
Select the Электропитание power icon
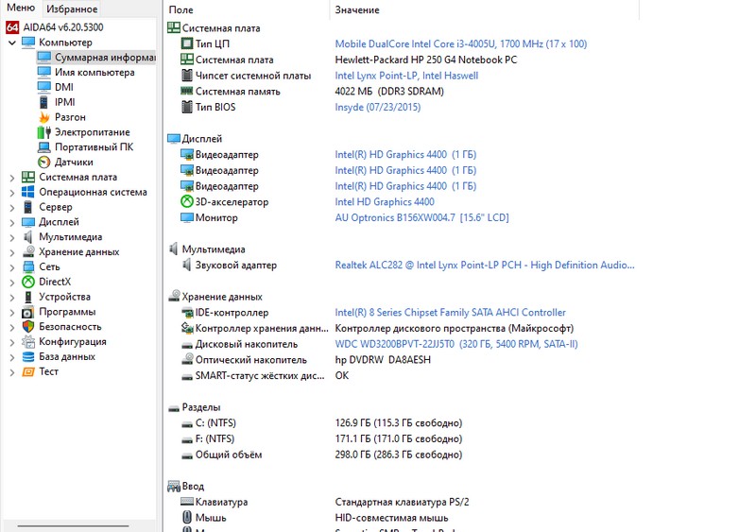(x=44, y=132)
